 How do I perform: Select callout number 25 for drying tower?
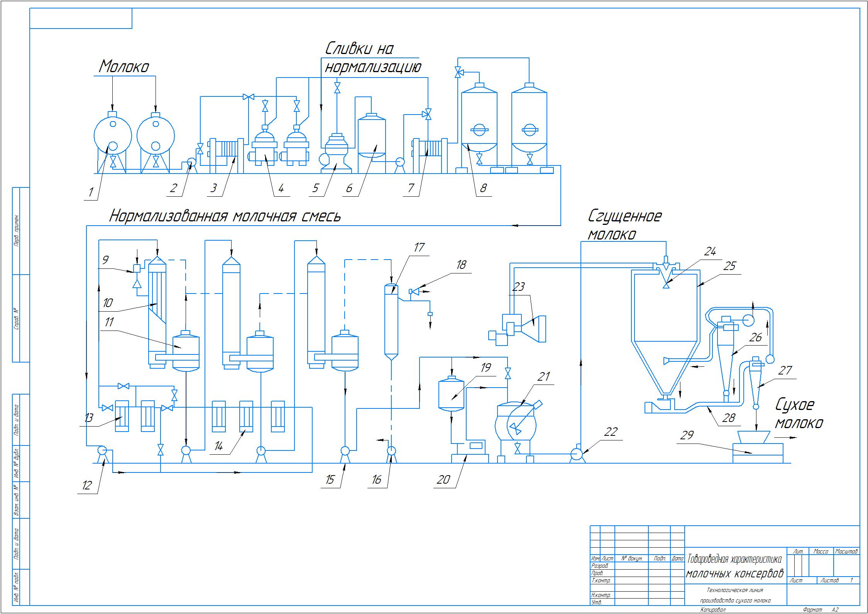pyautogui.click(x=729, y=266)
